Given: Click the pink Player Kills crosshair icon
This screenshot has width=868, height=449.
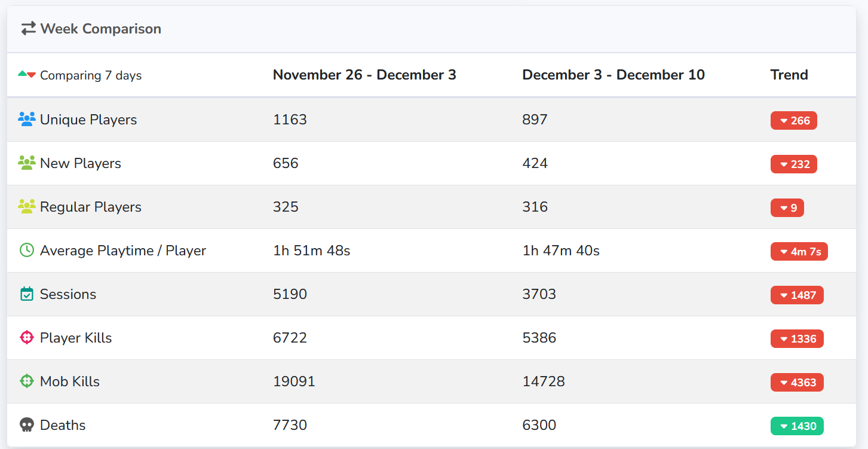Looking at the screenshot, I should pos(27,338).
